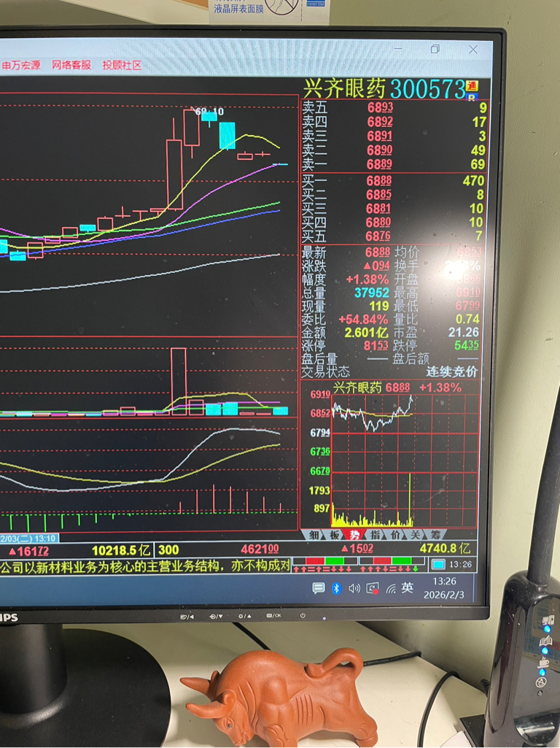Select the 买二 price 6885

(x=379, y=195)
